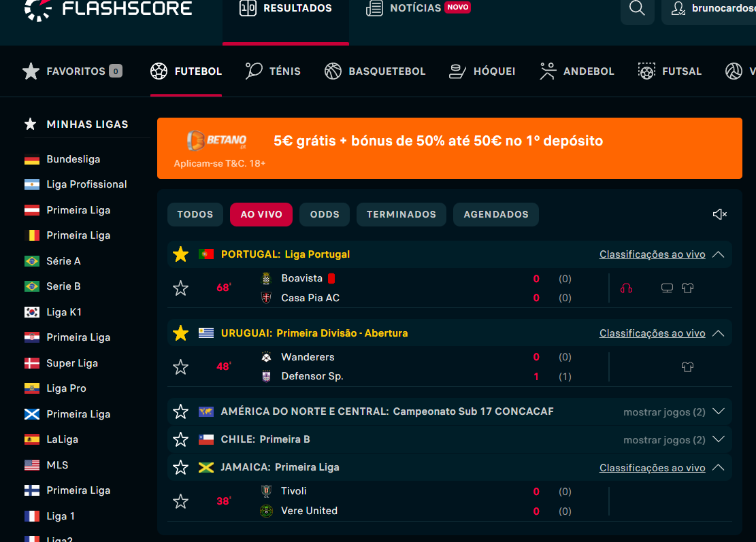Switch to the Agendados filter
This screenshot has height=542, width=756.
tap(496, 214)
